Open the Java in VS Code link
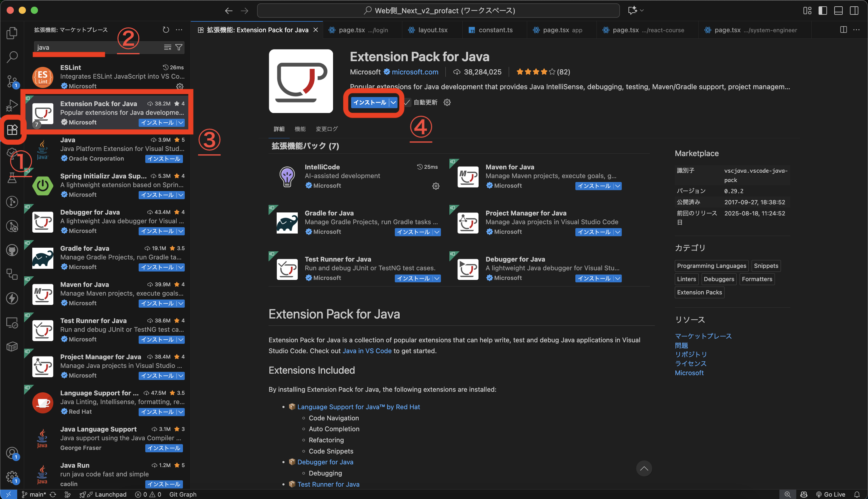 pos(367,351)
